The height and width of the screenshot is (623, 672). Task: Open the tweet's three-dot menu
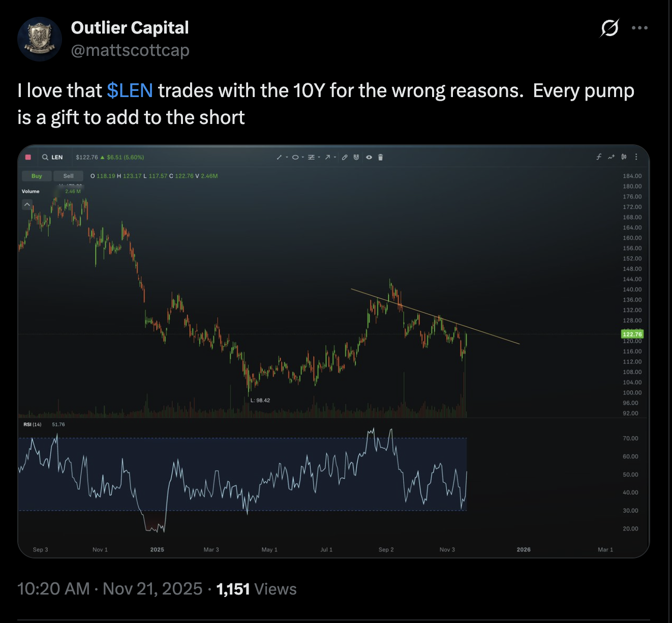point(640,28)
